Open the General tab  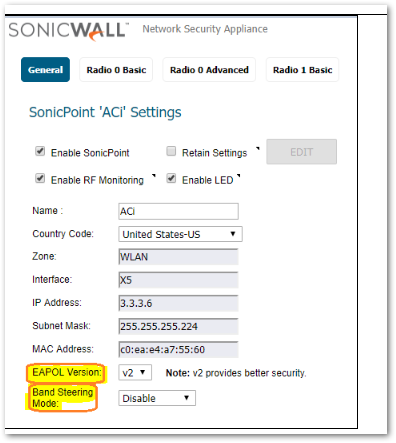(45, 70)
